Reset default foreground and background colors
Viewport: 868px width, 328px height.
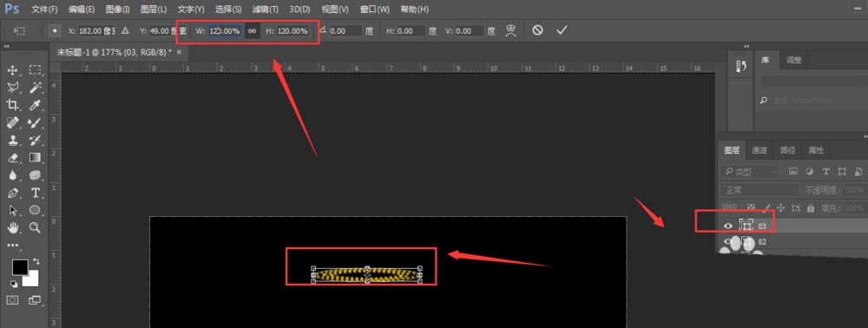click(14, 284)
